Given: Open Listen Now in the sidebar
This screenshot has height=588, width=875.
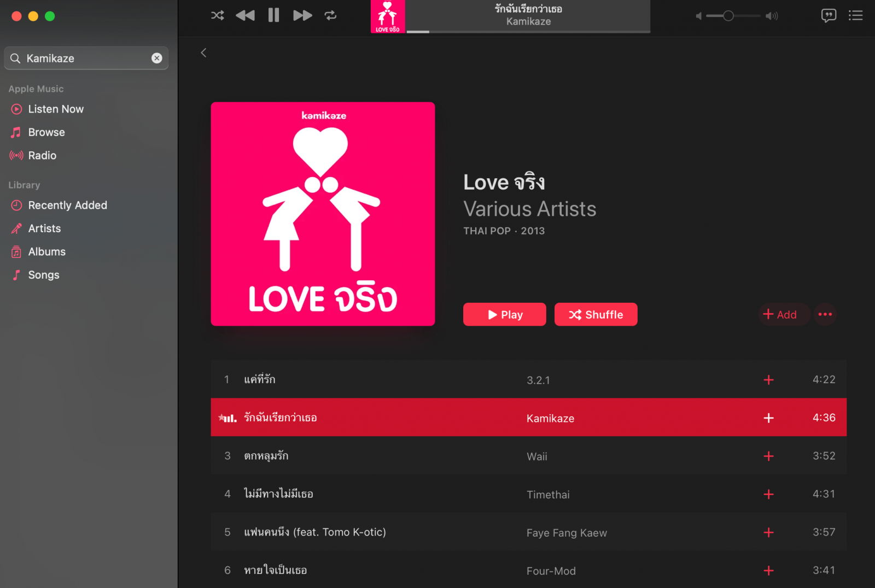Looking at the screenshot, I should click(56, 109).
